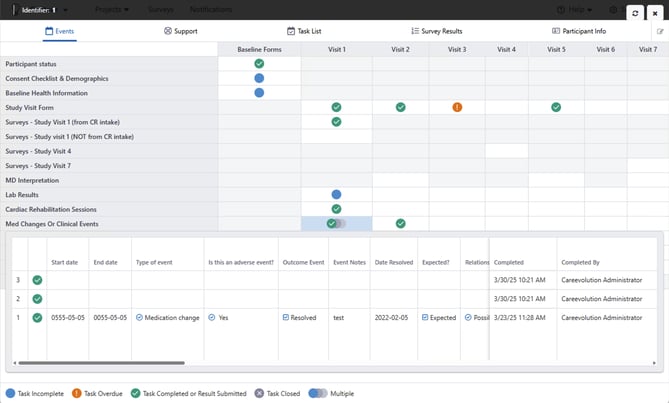The height and width of the screenshot is (403, 669).
Task: Switch to the Task List tab
Action: pyautogui.click(x=303, y=31)
